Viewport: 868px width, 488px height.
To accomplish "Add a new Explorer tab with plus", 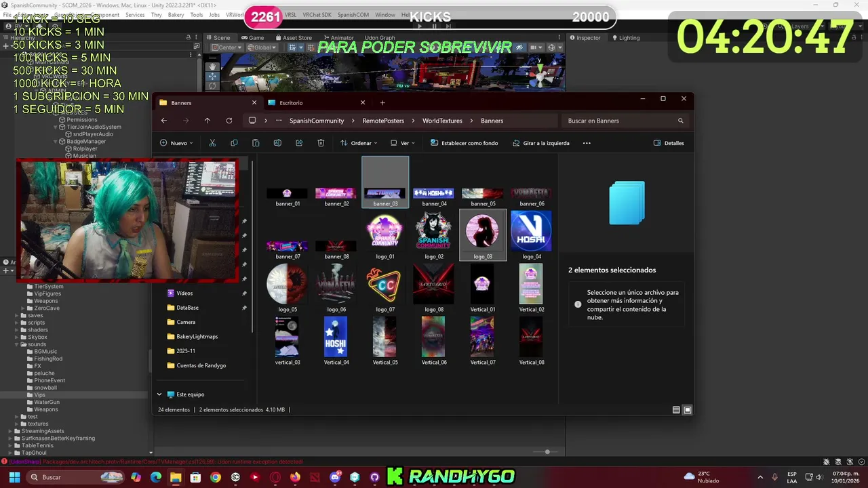I will pos(382,103).
